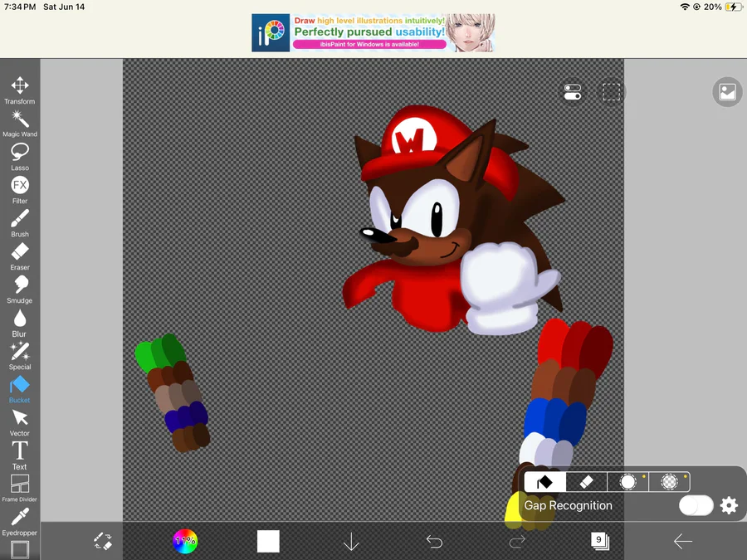Open the reference image window button
This screenshot has height=560, width=747.
(x=727, y=92)
